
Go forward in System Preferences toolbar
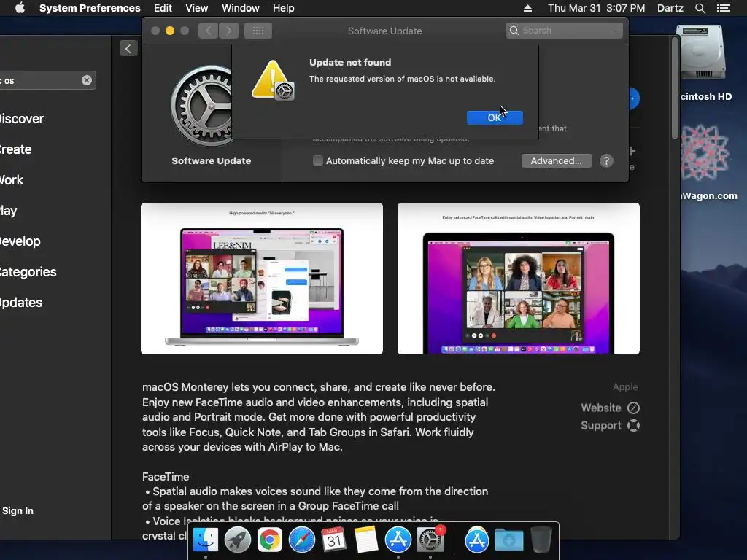click(x=228, y=31)
